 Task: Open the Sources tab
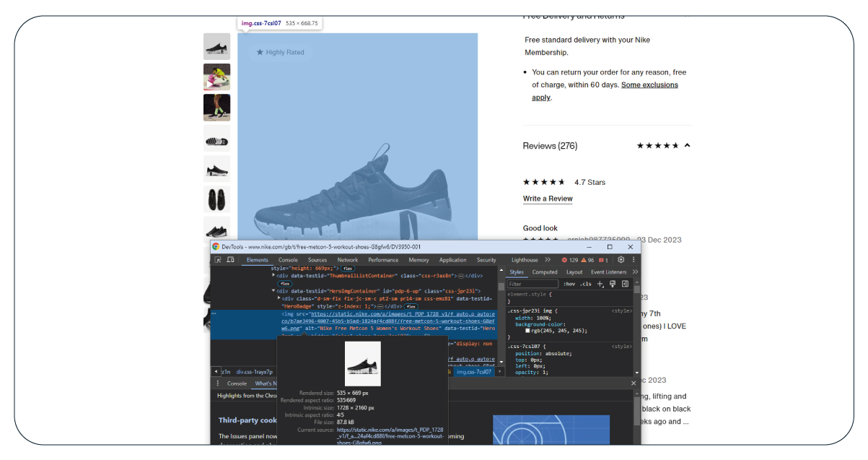pos(317,260)
